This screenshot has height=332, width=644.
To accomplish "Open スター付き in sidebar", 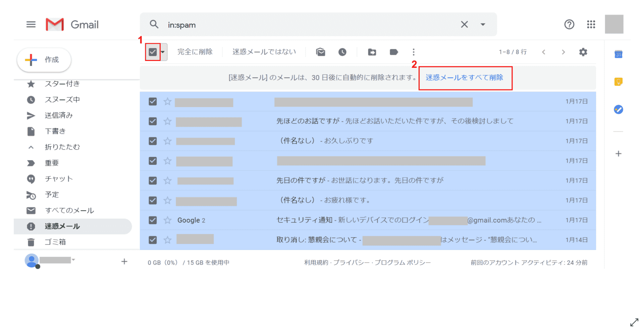I will click(x=62, y=84).
